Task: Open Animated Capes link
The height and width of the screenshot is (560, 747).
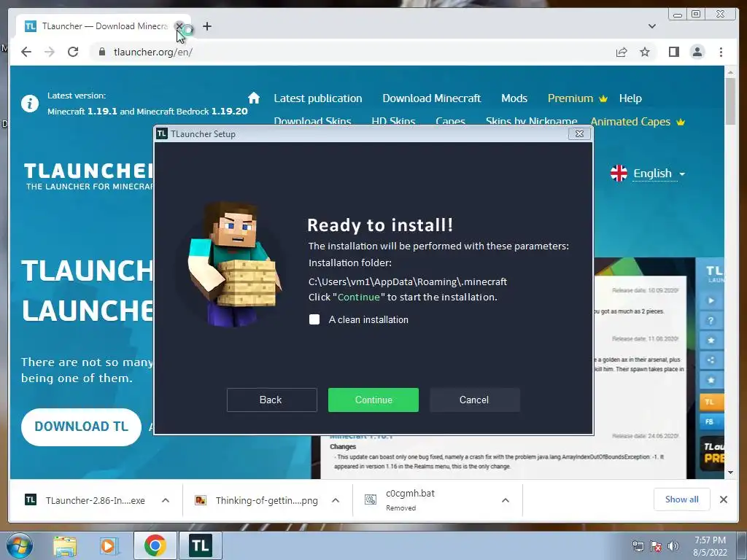Action: [x=638, y=122]
